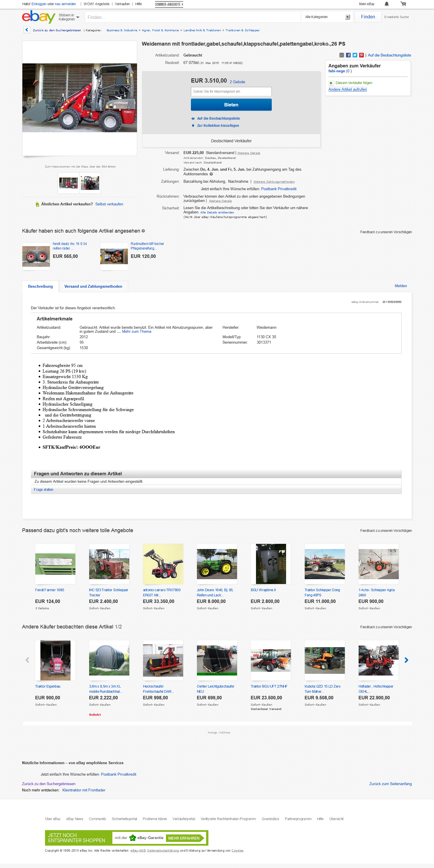Share listing via email icon
Screen dimensions: 434x868
[x=342, y=55]
